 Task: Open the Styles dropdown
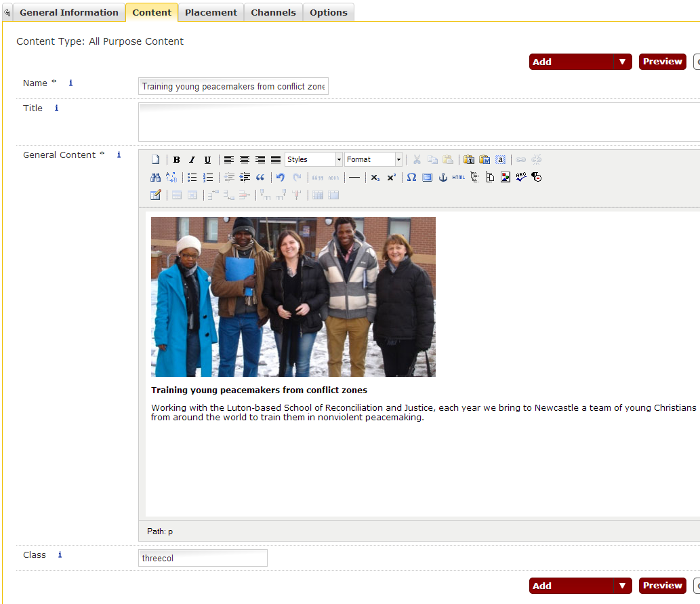(x=314, y=160)
